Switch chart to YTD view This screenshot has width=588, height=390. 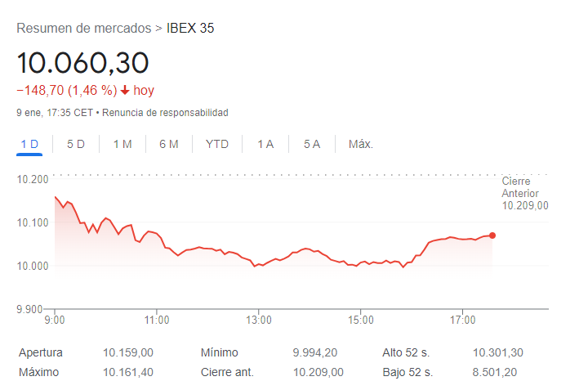(x=217, y=145)
